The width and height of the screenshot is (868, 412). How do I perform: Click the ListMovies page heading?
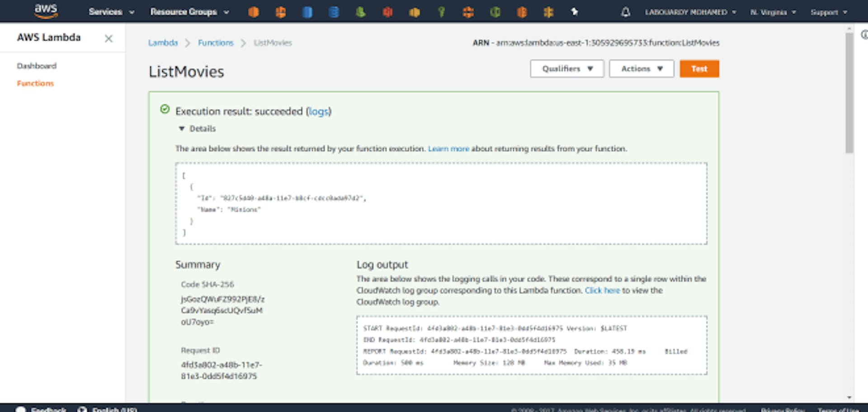(x=186, y=71)
